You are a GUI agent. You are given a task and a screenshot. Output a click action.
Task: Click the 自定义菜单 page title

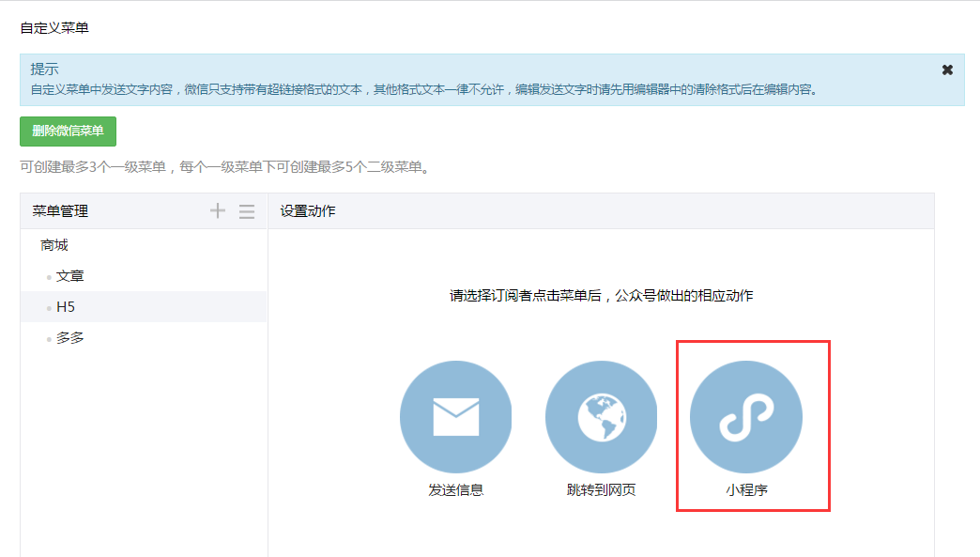click(x=54, y=28)
